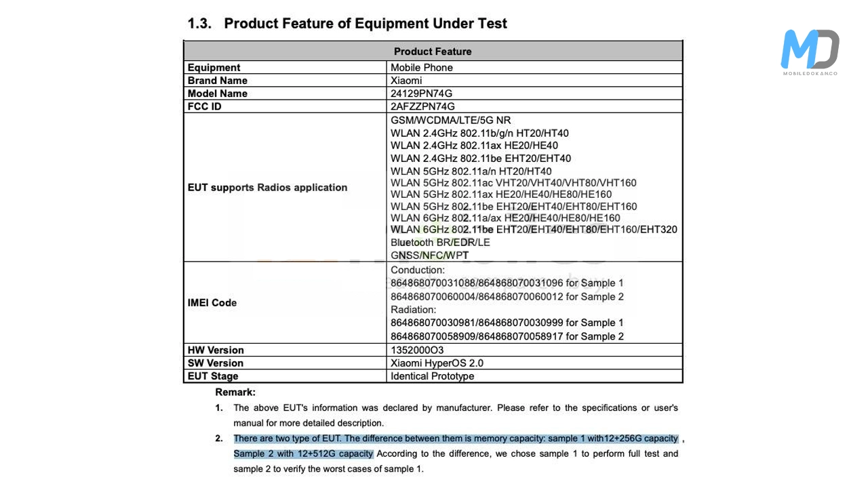Image resolution: width=868 pixels, height=488 pixels.
Task: Select the Radiation IMEI line for Sample 2
Action: [x=507, y=337]
